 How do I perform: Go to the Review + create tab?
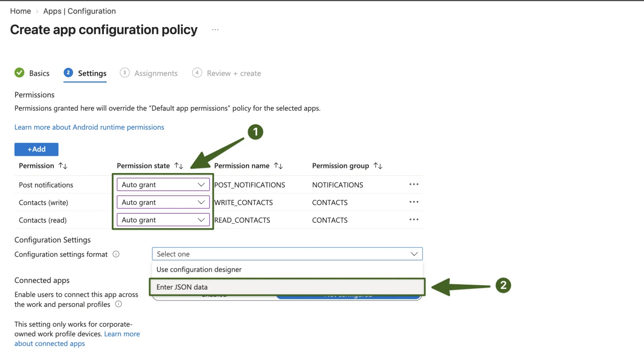point(227,73)
